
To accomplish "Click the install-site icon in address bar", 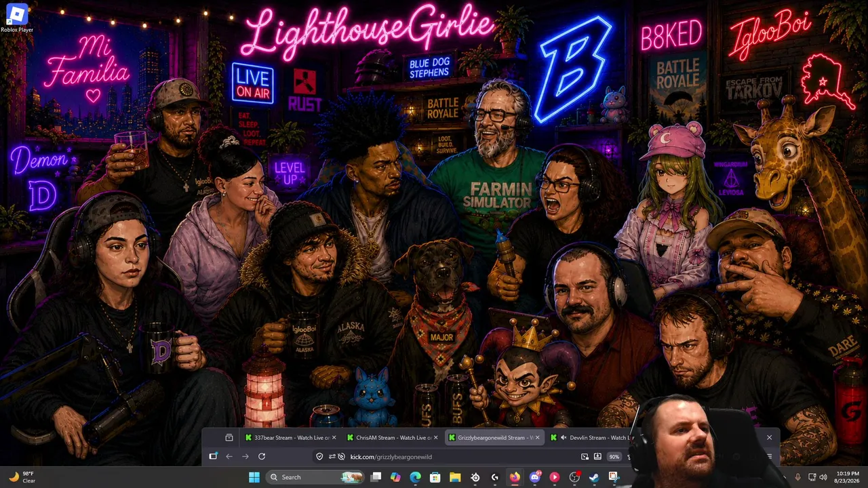I will 597,457.
